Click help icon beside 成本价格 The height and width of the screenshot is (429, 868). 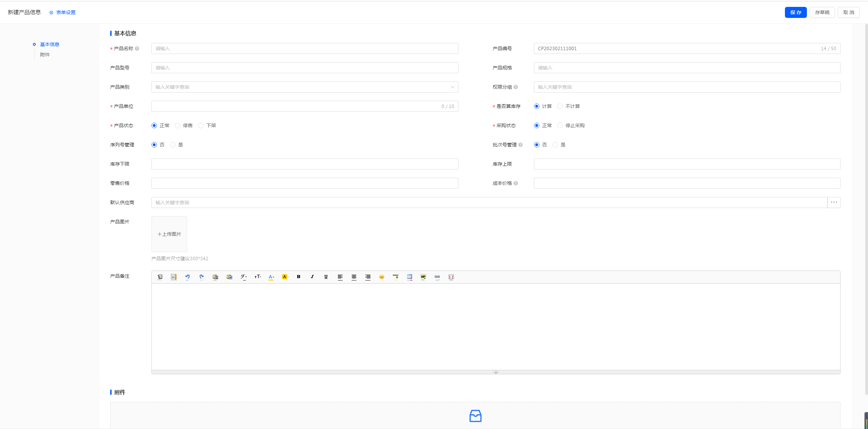click(x=516, y=183)
